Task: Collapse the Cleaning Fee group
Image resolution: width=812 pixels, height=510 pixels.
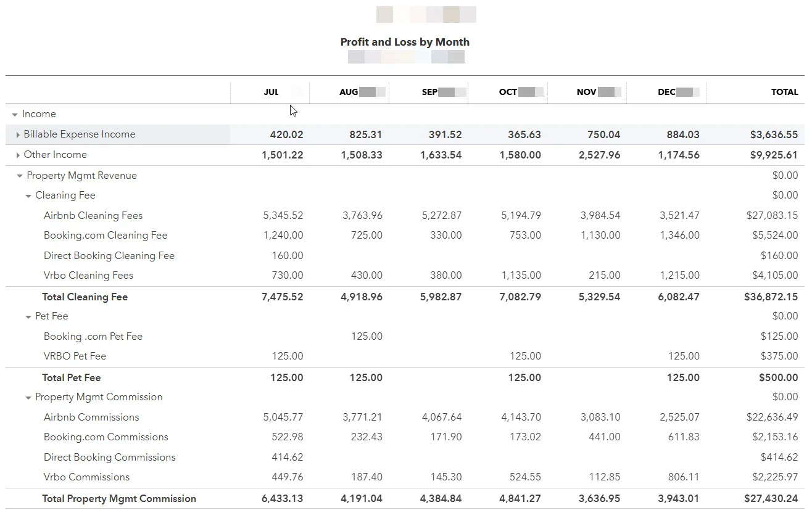Action: click(x=28, y=196)
